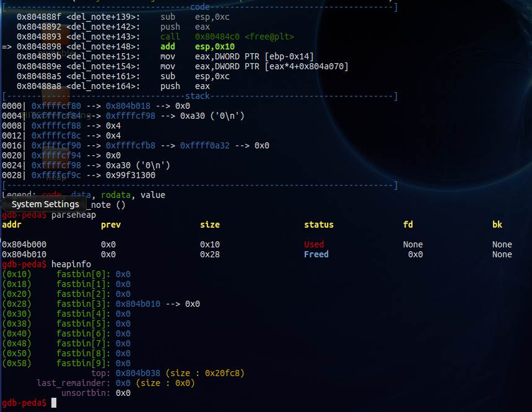Click the top size text 0x20fc8
This screenshot has height=412, width=532.
[x=222, y=374]
